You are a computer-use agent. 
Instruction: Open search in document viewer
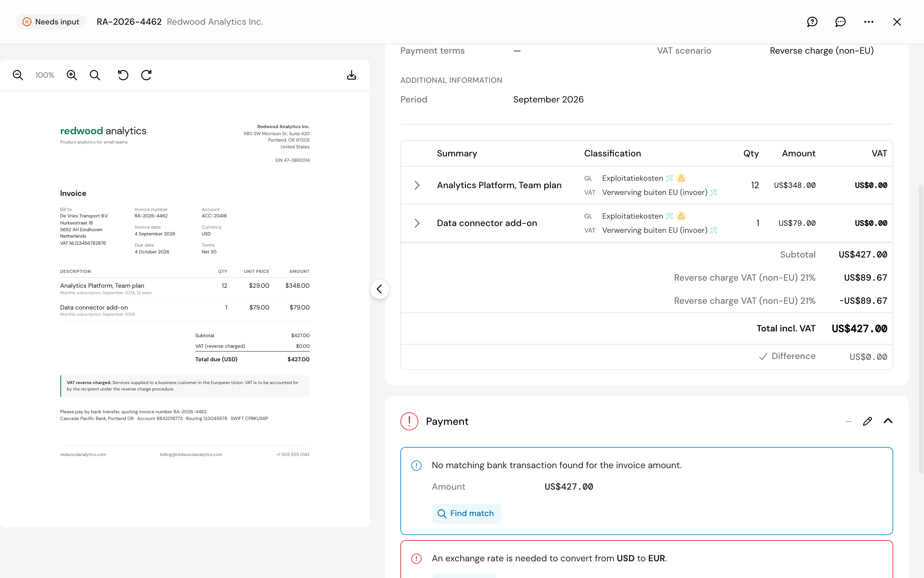tap(95, 75)
